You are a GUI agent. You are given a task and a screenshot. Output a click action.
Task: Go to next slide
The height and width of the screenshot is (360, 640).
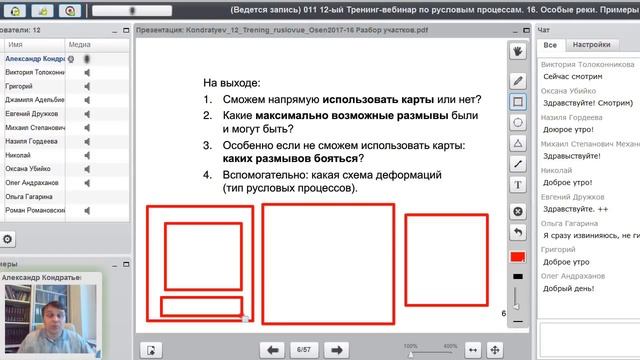point(337,350)
